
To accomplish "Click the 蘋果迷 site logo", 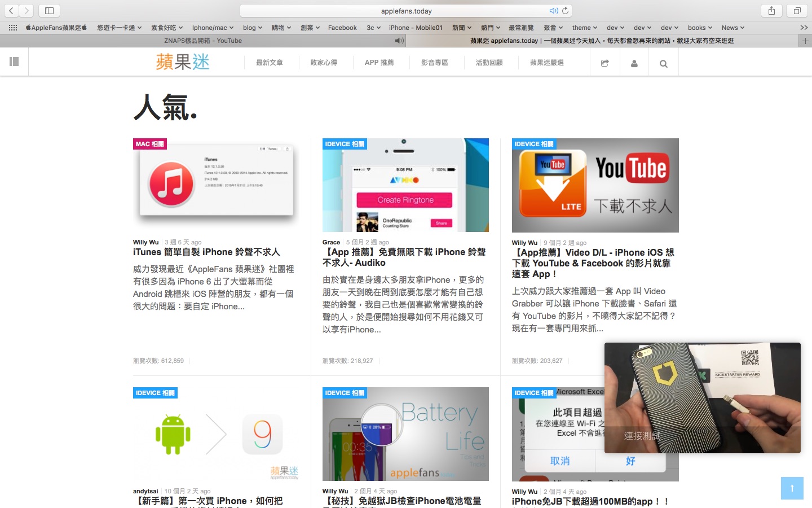I will tap(183, 62).
